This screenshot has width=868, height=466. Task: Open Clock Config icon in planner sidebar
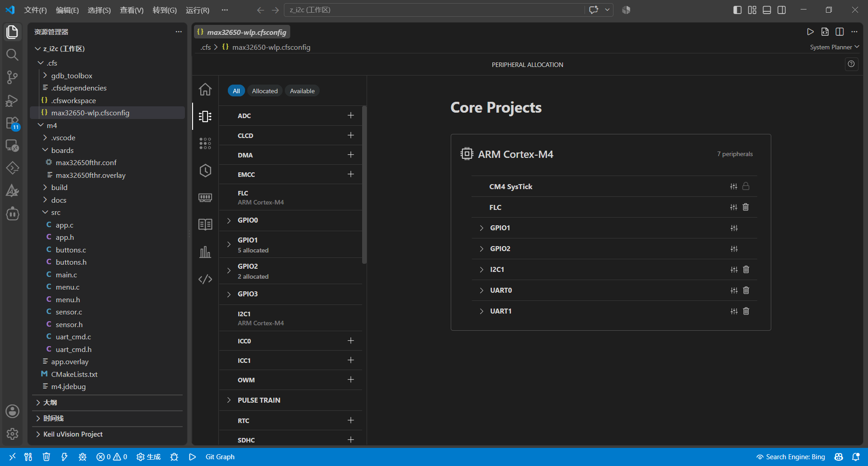tap(205, 171)
